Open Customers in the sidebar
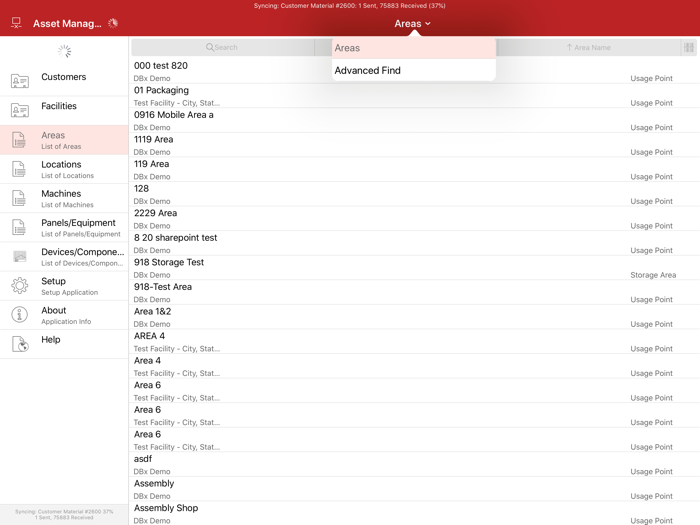Viewport: 700px width, 525px height. tap(64, 81)
